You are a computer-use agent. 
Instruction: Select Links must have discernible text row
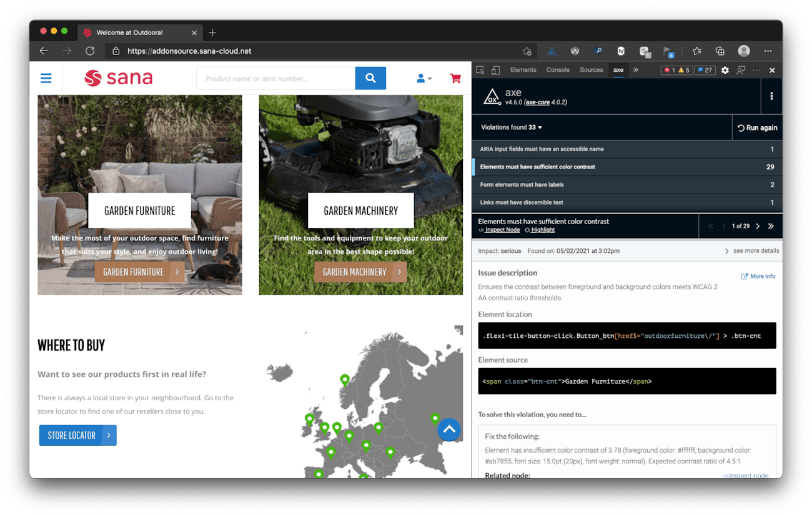pyautogui.click(x=627, y=202)
